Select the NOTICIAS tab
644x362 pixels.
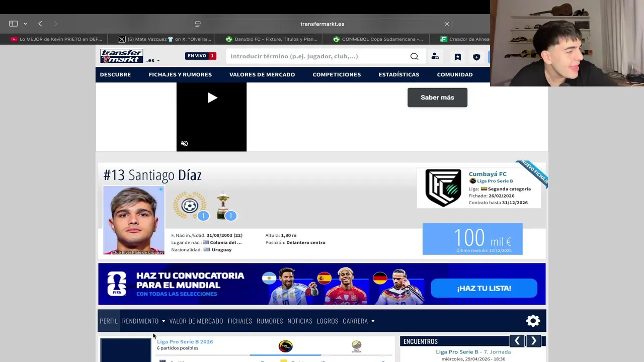pos(300,321)
